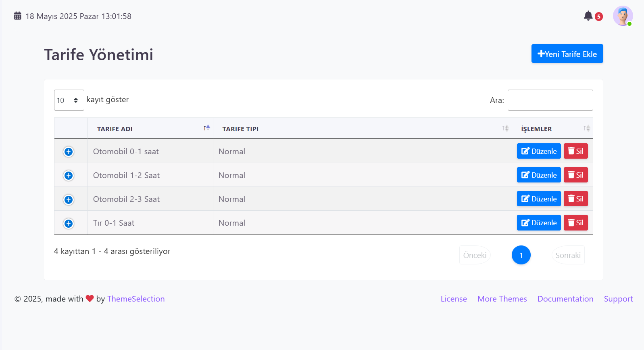Focus the Ara search field
Image resolution: width=644 pixels, height=350 pixels.
[x=550, y=100]
